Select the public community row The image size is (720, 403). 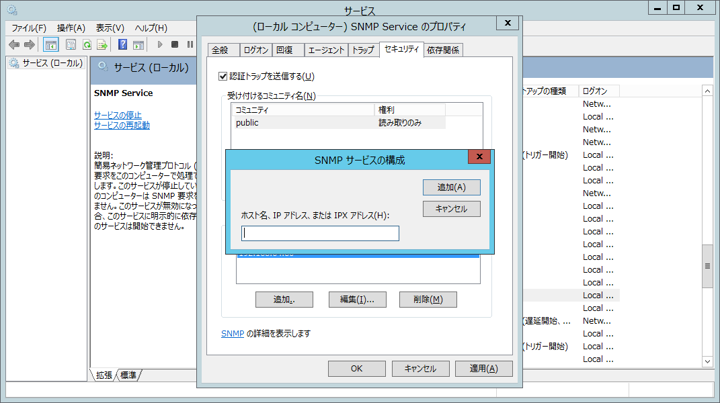338,123
